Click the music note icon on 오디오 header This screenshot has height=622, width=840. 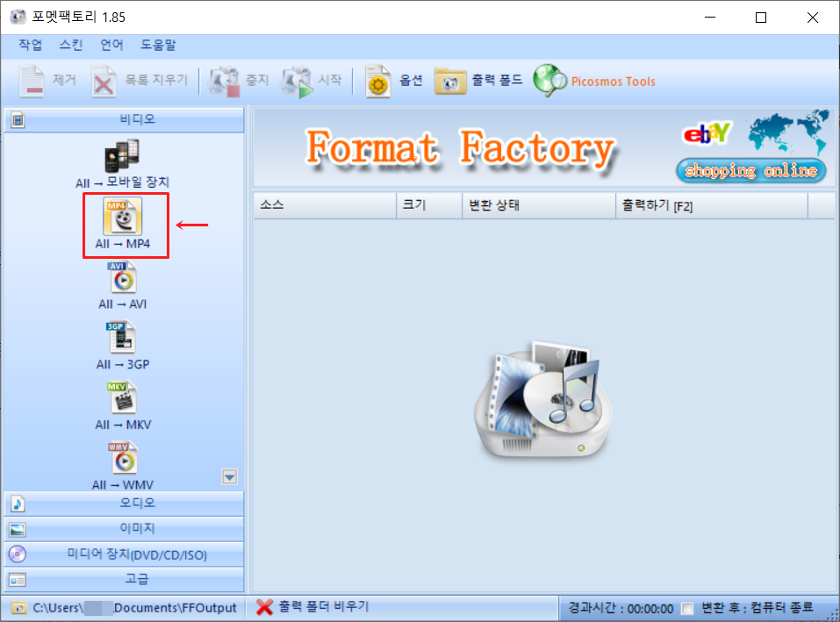coord(18,504)
